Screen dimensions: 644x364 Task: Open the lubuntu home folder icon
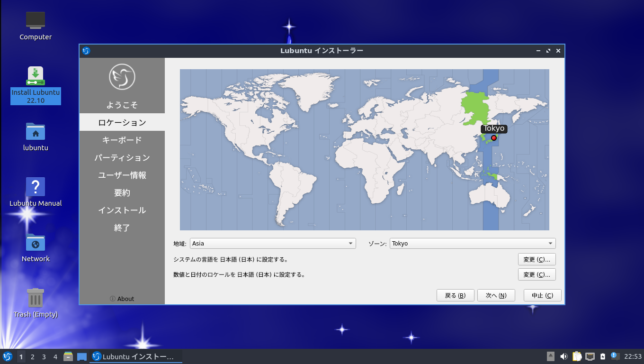pos(36,137)
